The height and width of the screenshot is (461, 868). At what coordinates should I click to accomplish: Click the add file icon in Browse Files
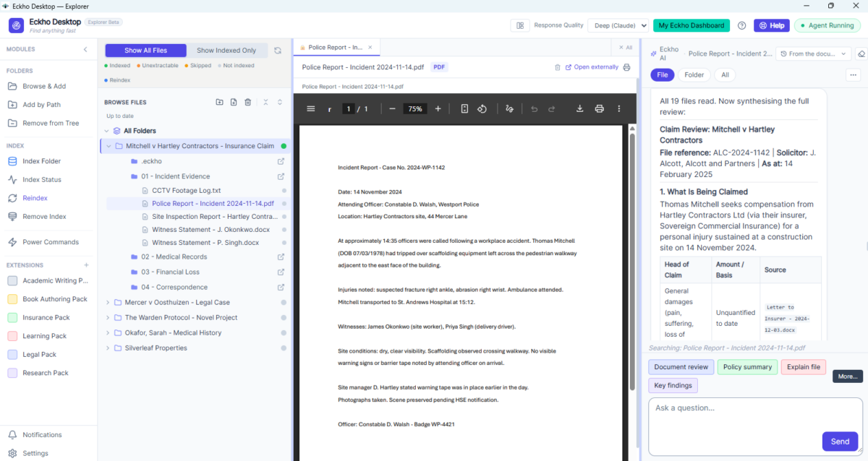pyautogui.click(x=234, y=102)
